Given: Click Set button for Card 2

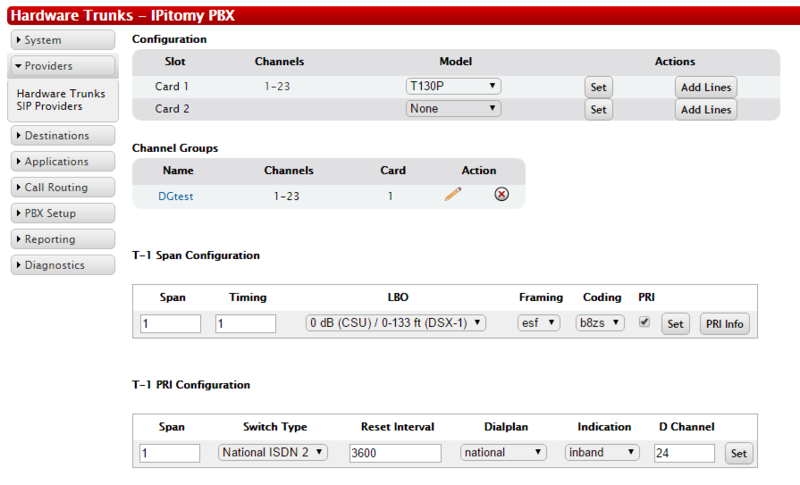Looking at the screenshot, I should (x=598, y=110).
